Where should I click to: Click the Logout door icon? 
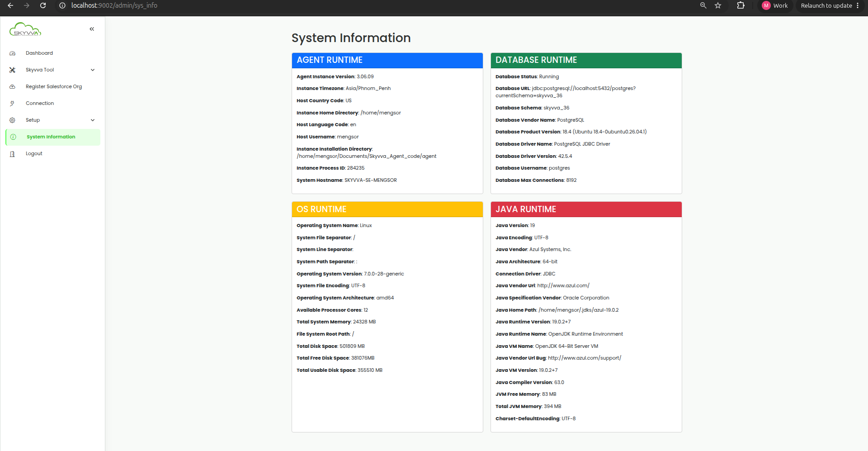tap(12, 154)
